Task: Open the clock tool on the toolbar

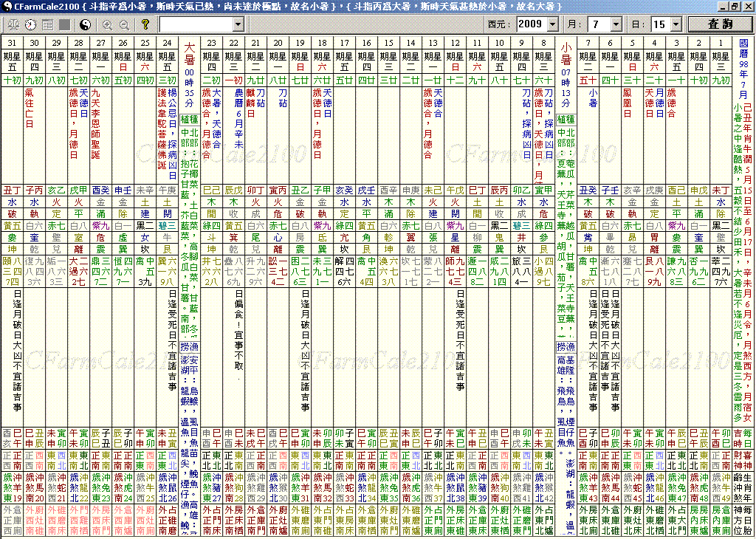Action: tap(30, 26)
